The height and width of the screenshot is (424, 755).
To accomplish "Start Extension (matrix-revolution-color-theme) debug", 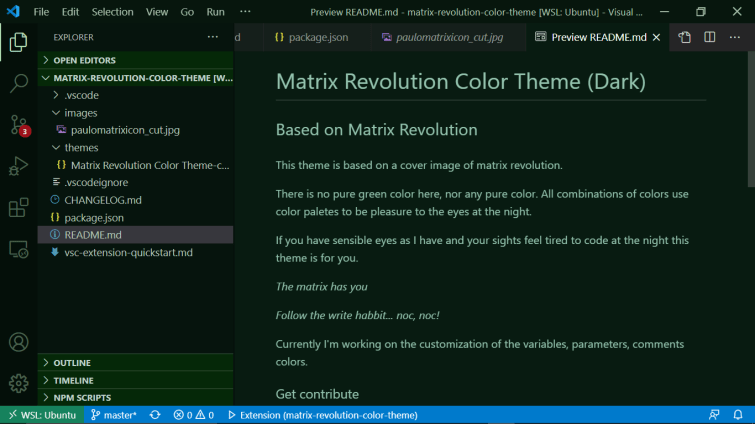I will click(x=323, y=415).
